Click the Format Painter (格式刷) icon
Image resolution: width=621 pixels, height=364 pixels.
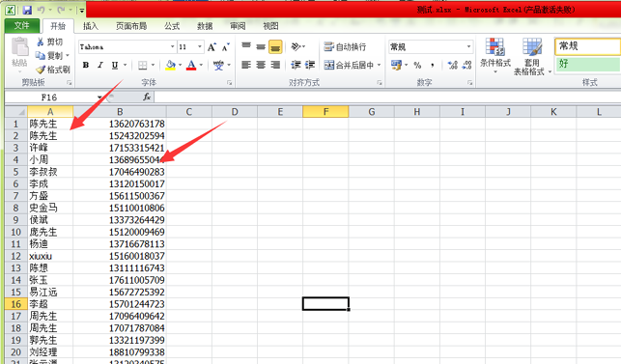coord(41,70)
